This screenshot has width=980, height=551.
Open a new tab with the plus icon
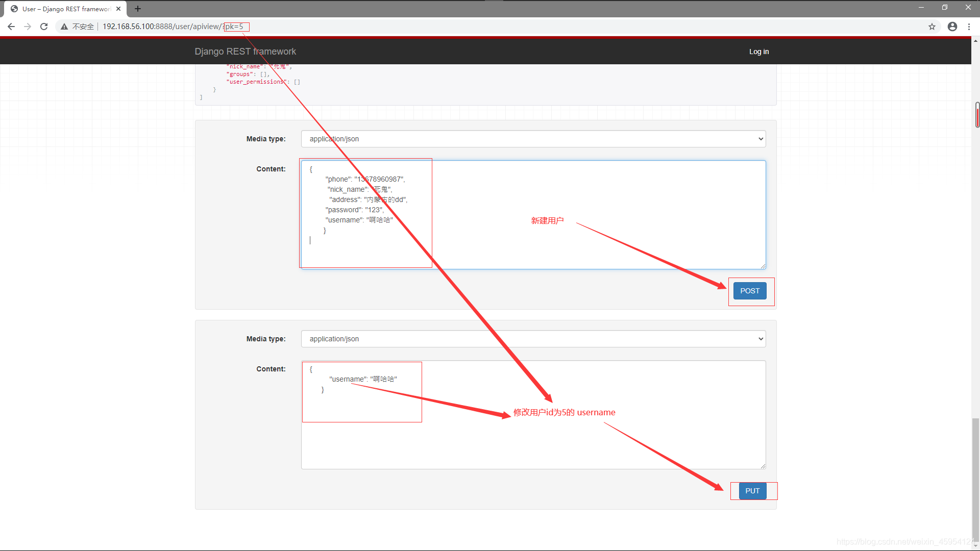(138, 9)
